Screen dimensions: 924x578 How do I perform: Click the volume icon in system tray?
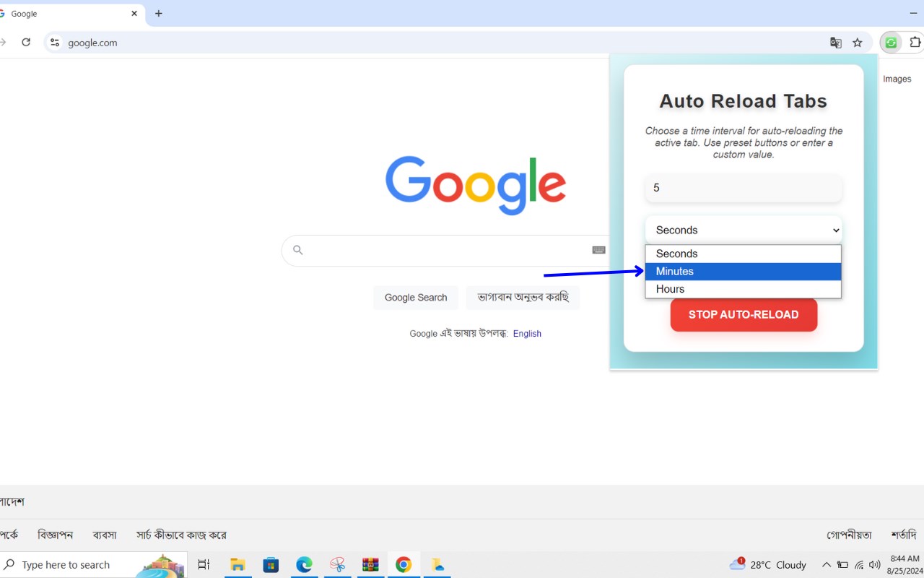(x=875, y=565)
